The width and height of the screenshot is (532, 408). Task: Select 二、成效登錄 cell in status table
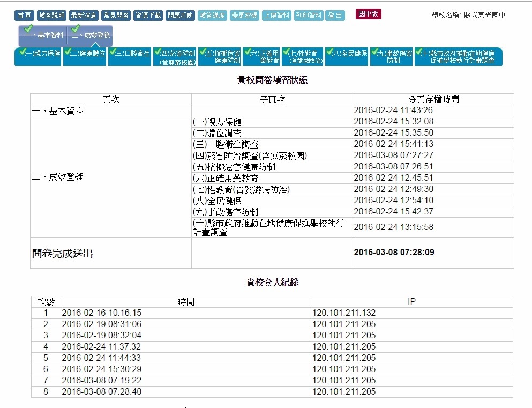pyautogui.click(x=111, y=177)
